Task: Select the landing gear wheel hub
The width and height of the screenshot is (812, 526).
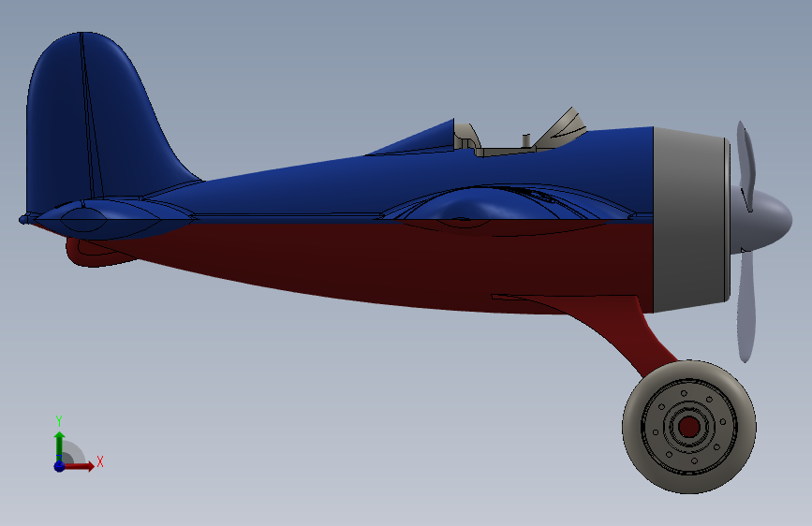Action: pos(689,427)
